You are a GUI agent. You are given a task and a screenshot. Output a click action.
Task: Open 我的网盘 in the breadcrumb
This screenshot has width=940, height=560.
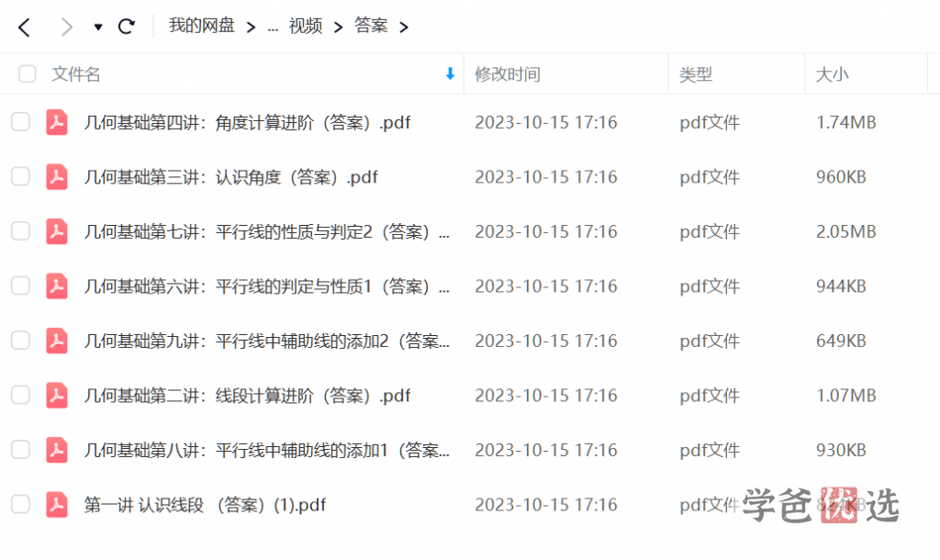[x=201, y=26]
